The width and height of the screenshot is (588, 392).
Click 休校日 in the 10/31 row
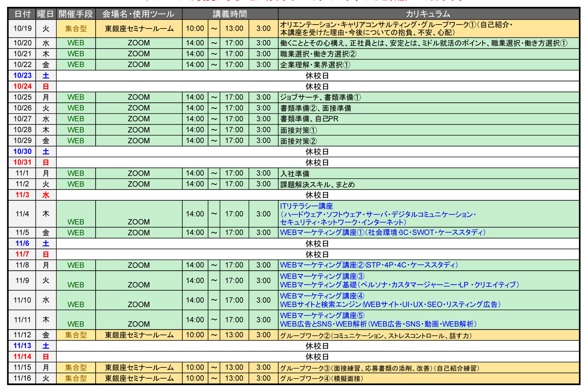pyautogui.click(x=317, y=163)
